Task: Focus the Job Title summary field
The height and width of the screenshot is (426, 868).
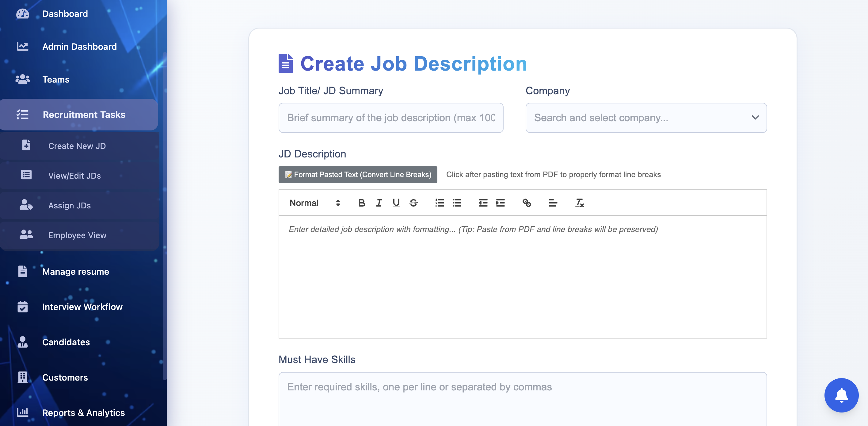Action: click(x=390, y=118)
